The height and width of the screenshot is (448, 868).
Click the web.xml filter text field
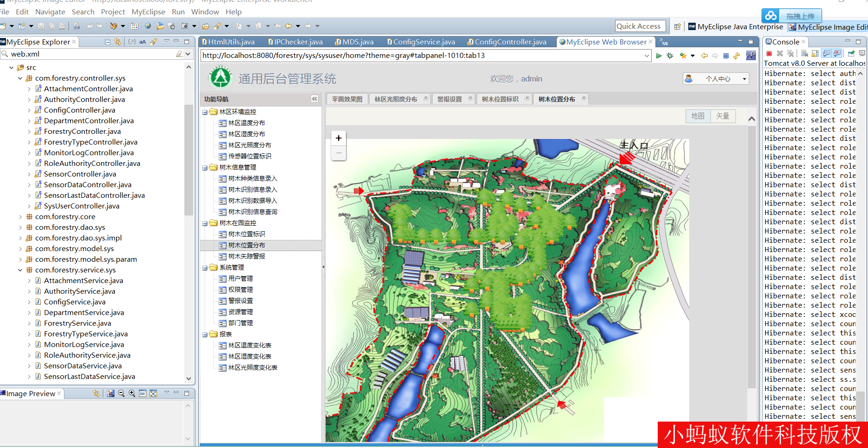click(x=91, y=54)
